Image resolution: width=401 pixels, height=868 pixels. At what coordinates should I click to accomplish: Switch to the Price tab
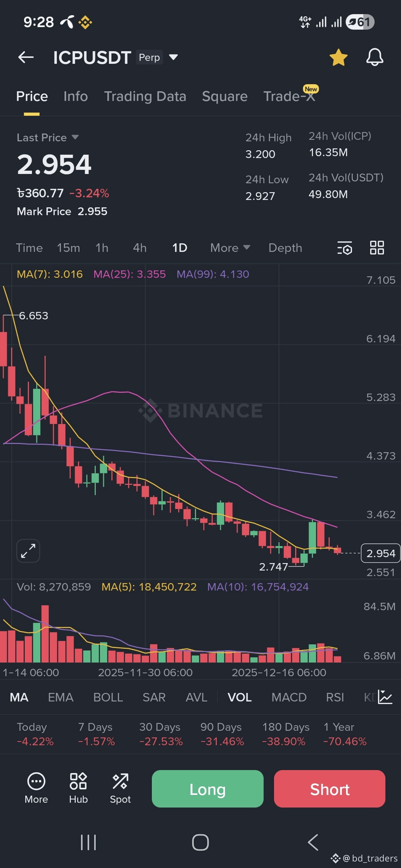32,96
